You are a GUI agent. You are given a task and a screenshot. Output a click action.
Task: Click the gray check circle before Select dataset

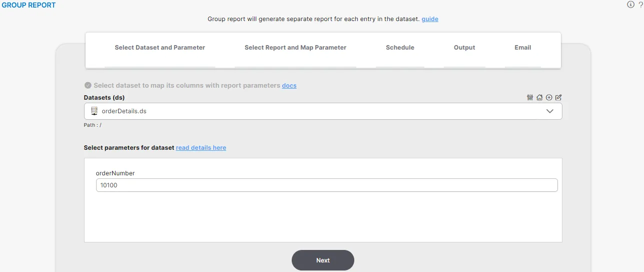88,86
